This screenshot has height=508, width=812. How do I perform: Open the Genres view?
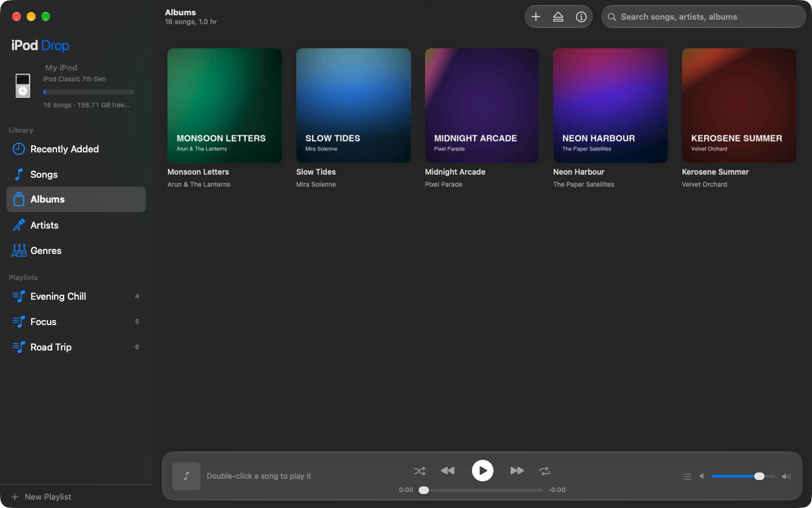pos(76,251)
